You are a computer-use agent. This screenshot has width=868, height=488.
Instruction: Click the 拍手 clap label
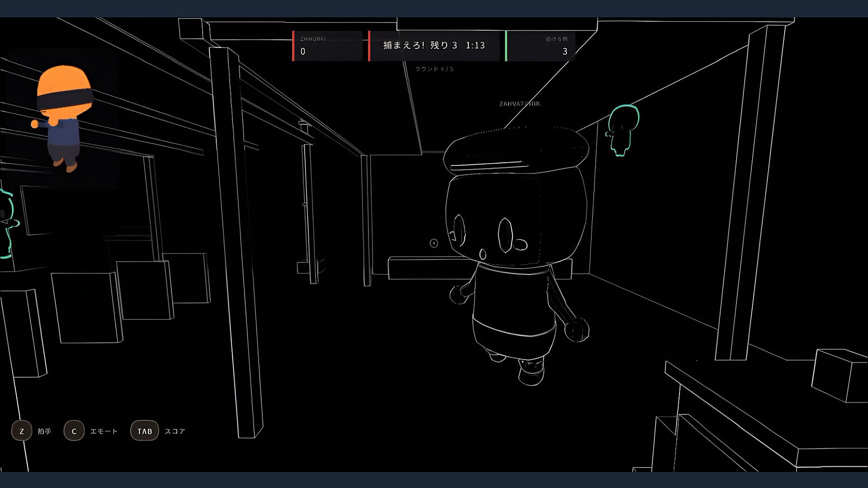coord(44,432)
